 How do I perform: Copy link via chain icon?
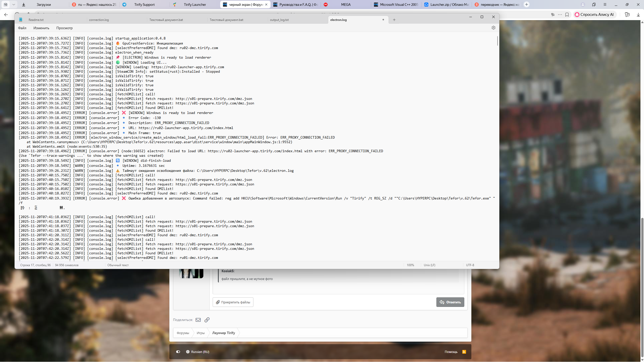pos(207,320)
